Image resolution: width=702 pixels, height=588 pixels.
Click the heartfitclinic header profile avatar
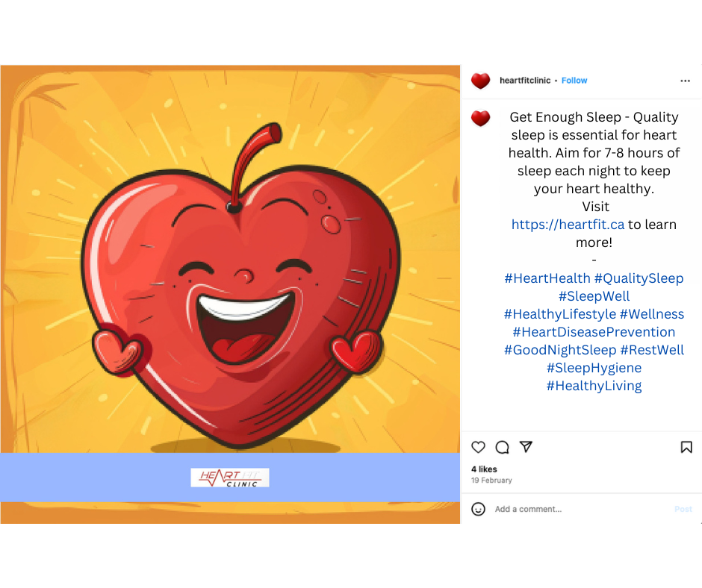pyautogui.click(x=481, y=81)
